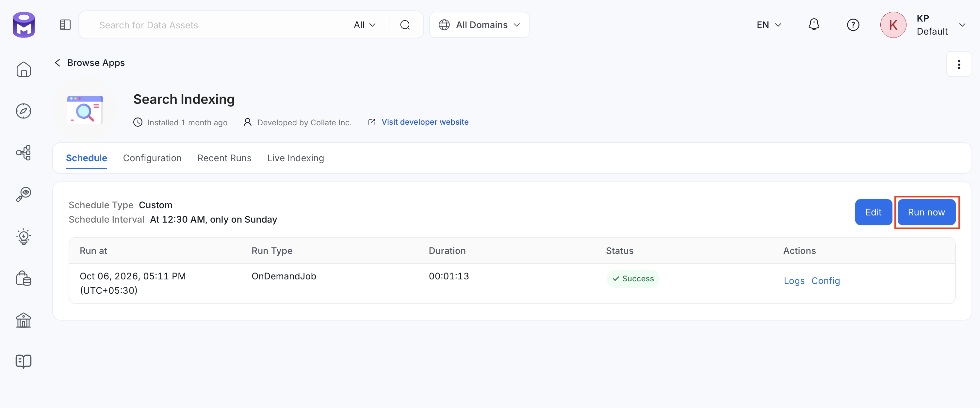980x408 pixels.
Task: Click the OpenMetadata logo
Action: click(x=24, y=25)
